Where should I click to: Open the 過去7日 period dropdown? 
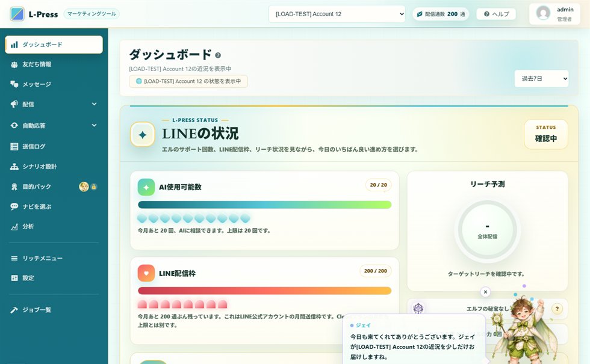(541, 79)
